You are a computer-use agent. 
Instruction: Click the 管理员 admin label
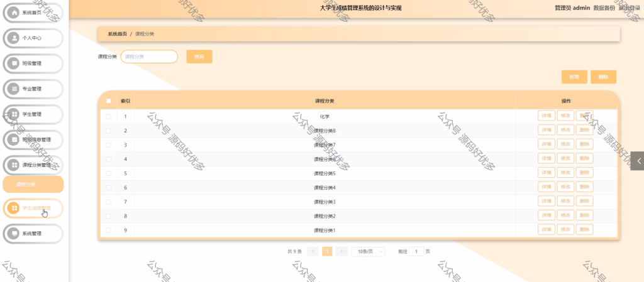572,8
